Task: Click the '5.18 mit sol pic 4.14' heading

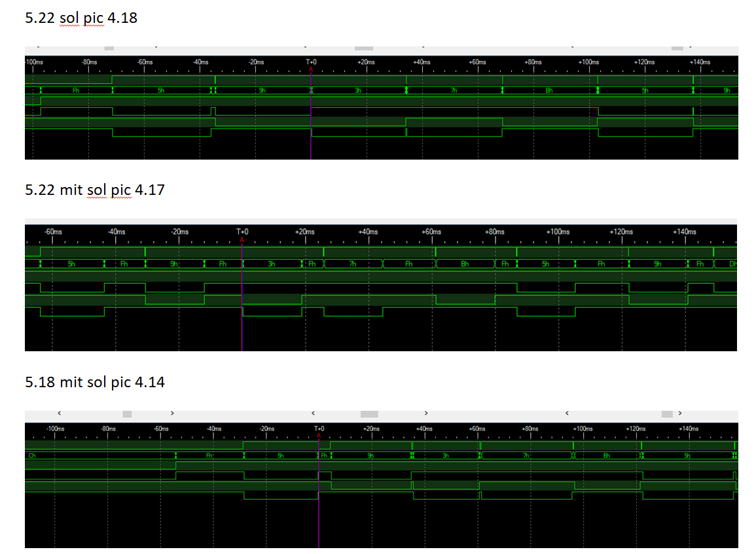Action: pos(94,382)
